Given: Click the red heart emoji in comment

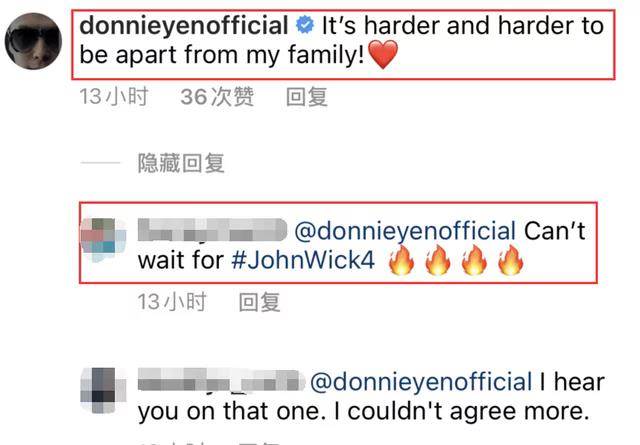Looking at the screenshot, I should 382,55.
